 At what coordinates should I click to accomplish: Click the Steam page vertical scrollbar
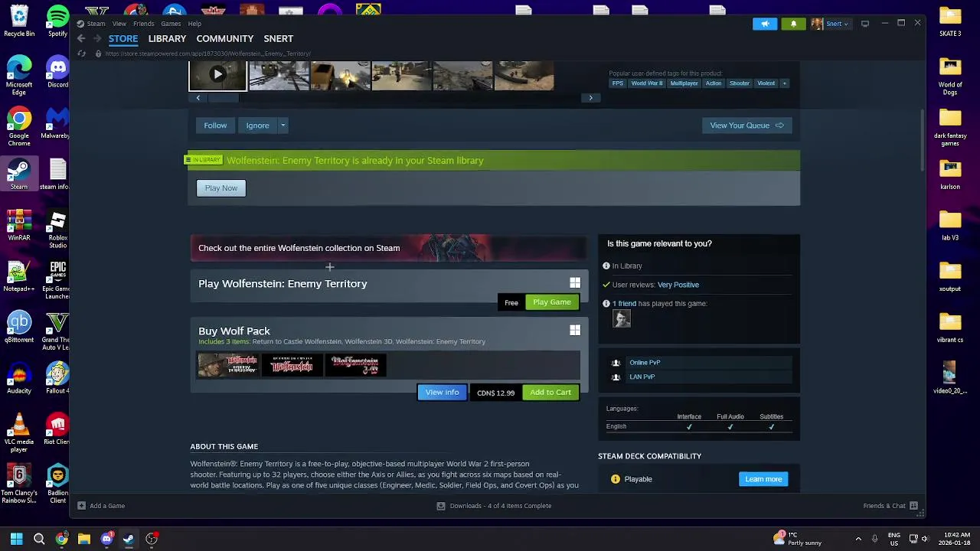(922, 142)
